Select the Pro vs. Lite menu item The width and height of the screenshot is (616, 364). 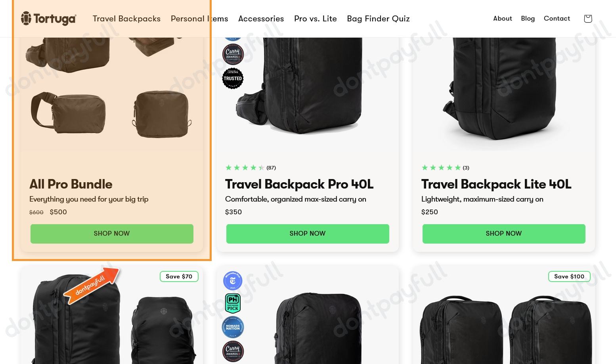tap(315, 19)
